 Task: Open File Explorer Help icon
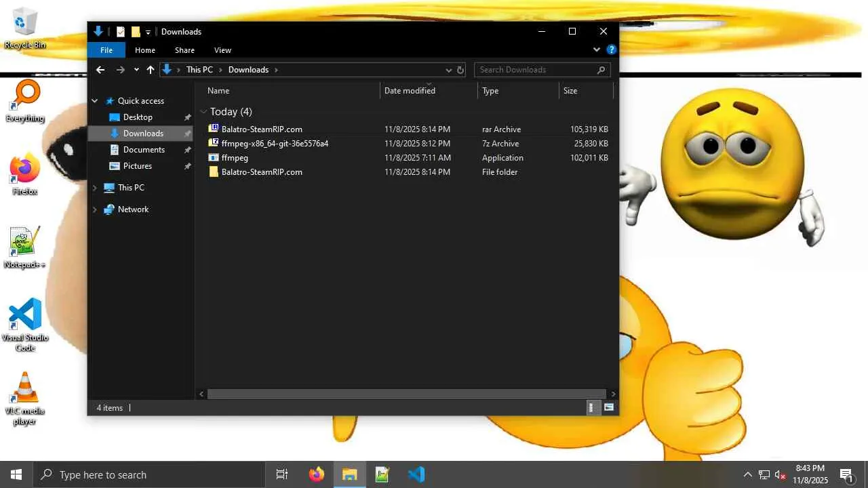(611, 50)
